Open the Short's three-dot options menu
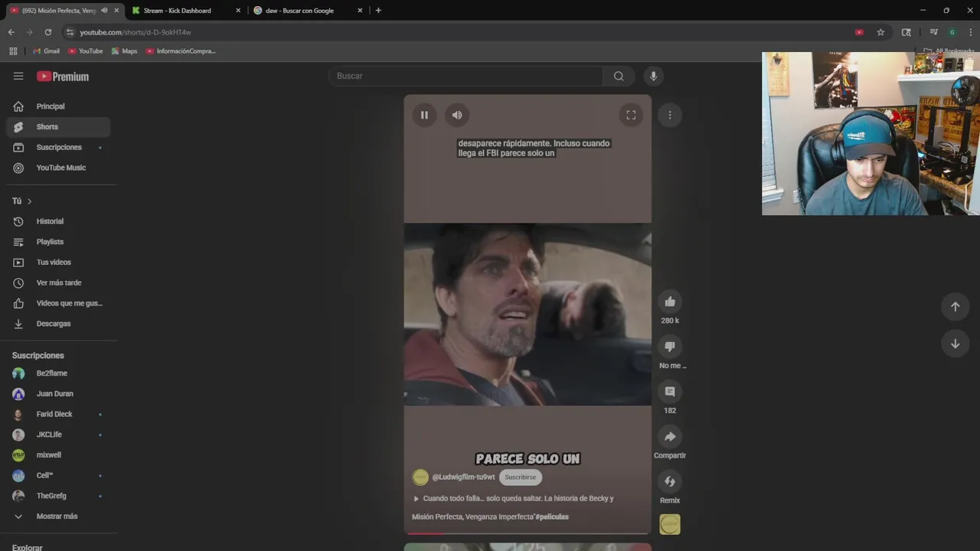Screen dimensions: 980x551 (x=670, y=115)
